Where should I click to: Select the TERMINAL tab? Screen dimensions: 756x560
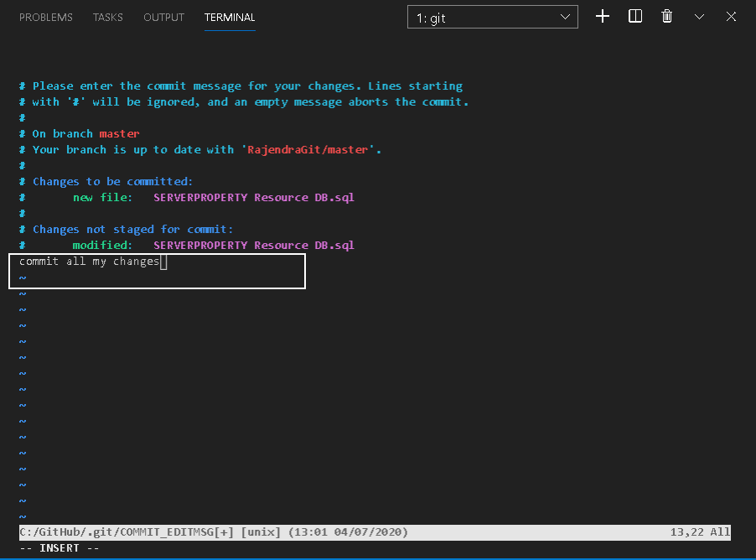[230, 18]
